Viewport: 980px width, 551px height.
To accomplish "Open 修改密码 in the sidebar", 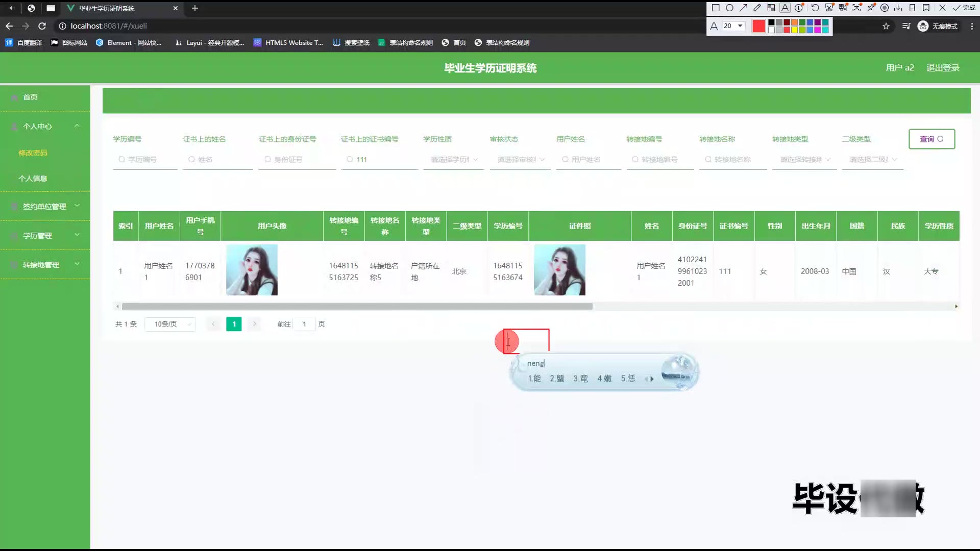I will pos(33,153).
